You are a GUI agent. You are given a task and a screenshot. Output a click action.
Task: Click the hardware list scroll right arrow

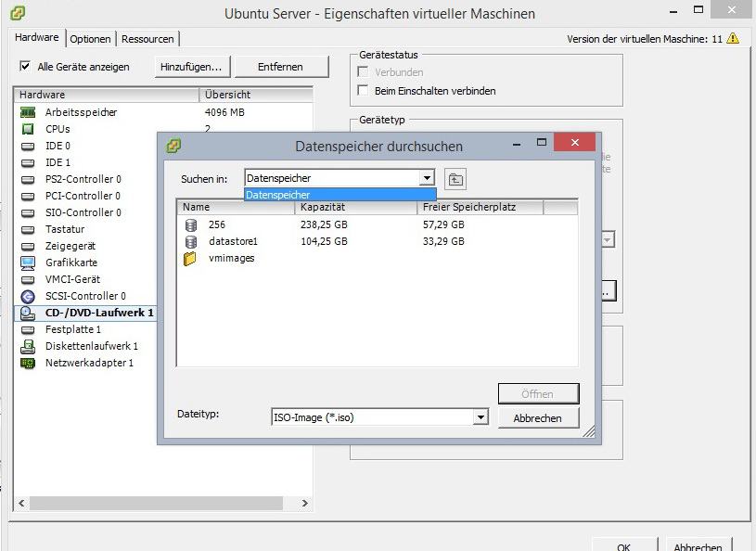(x=304, y=504)
